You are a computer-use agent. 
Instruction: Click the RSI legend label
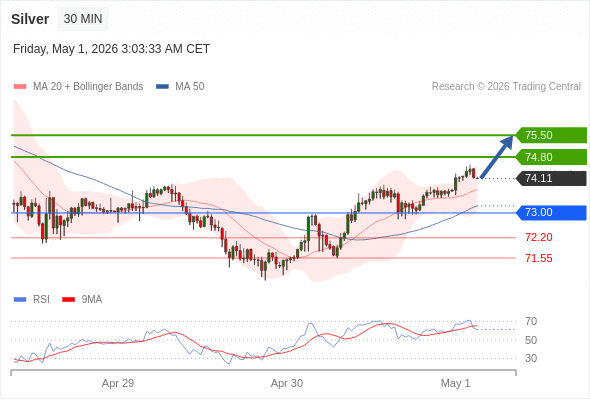point(41,300)
